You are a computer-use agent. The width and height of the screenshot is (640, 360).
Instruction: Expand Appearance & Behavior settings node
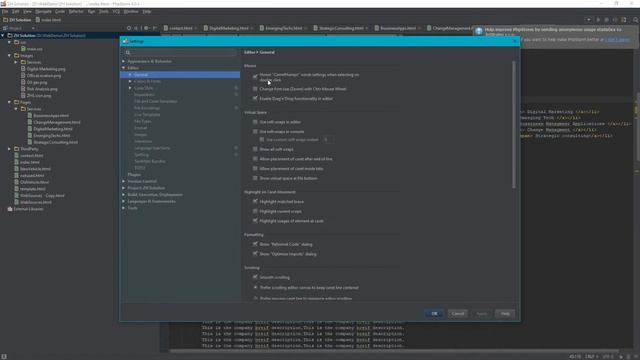click(x=124, y=61)
